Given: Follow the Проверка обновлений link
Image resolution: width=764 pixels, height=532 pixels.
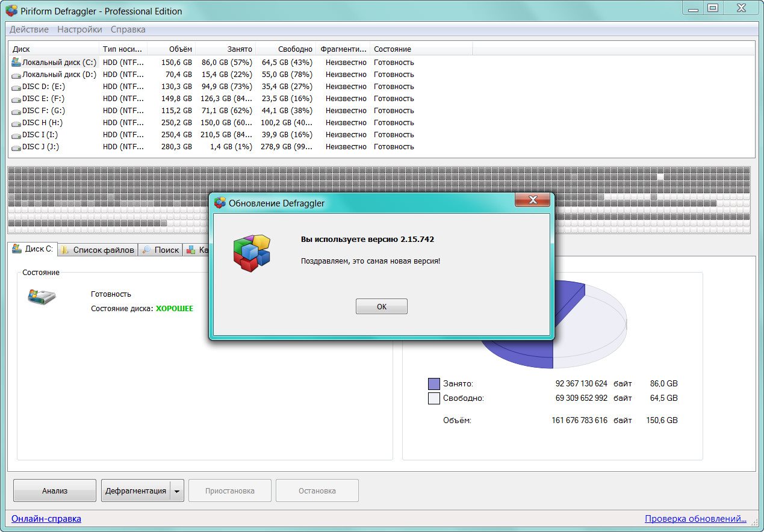Looking at the screenshot, I should (695, 519).
